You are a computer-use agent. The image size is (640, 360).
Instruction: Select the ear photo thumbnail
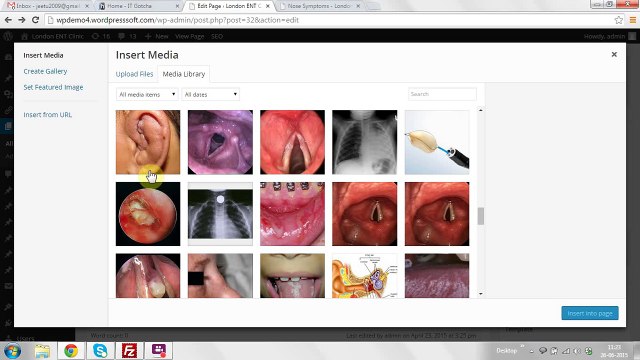(x=148, y=142)
